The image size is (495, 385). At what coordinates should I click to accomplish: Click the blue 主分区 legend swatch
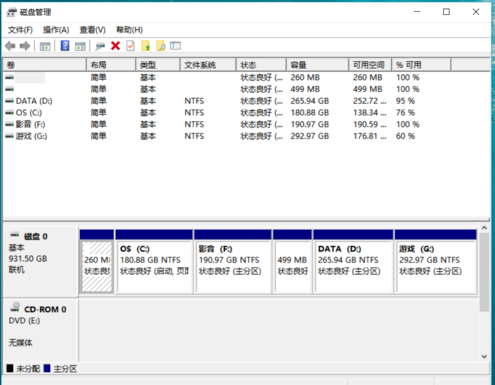click(47, 368)
